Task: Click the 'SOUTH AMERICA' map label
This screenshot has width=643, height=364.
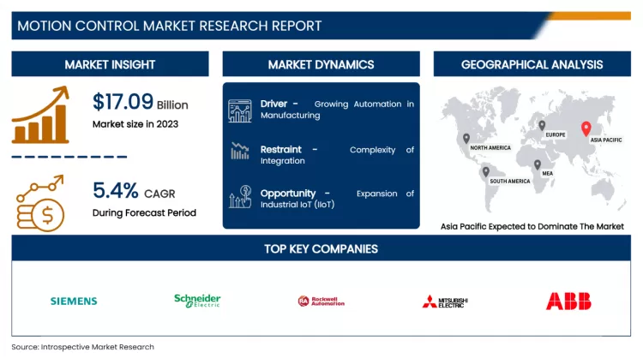Action: pos(510,181)
